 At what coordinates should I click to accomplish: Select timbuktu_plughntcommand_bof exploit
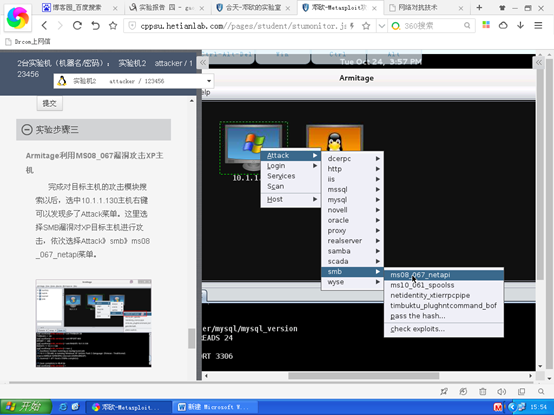coord(444,306)
